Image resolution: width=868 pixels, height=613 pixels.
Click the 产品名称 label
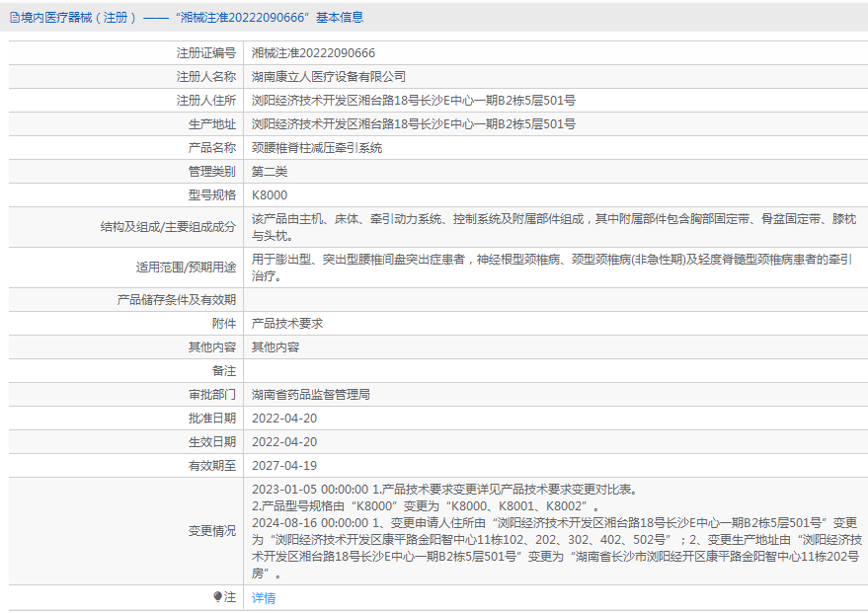point(212,148)
